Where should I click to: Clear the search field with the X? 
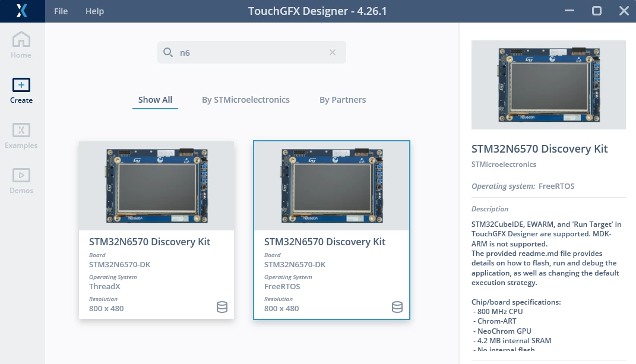click(x=333, y=52)
